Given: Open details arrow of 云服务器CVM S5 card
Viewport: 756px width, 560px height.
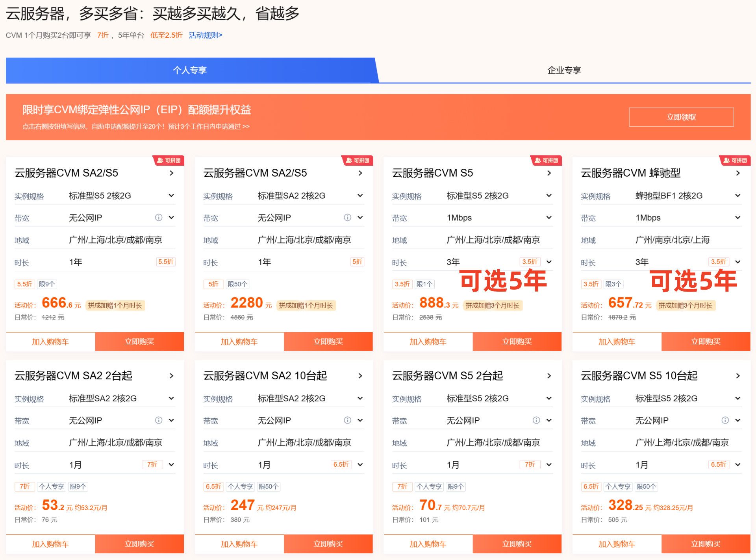Looking at the screenshot, I should click(549, 173).
